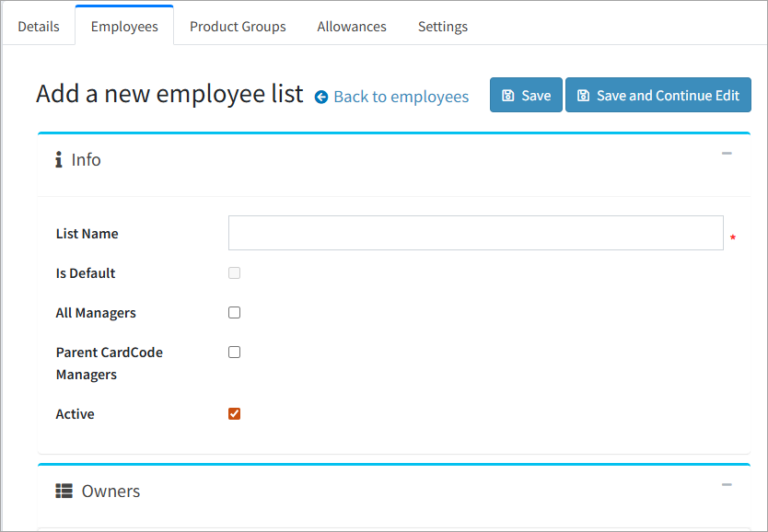Follow the Back to employees link

401,97
